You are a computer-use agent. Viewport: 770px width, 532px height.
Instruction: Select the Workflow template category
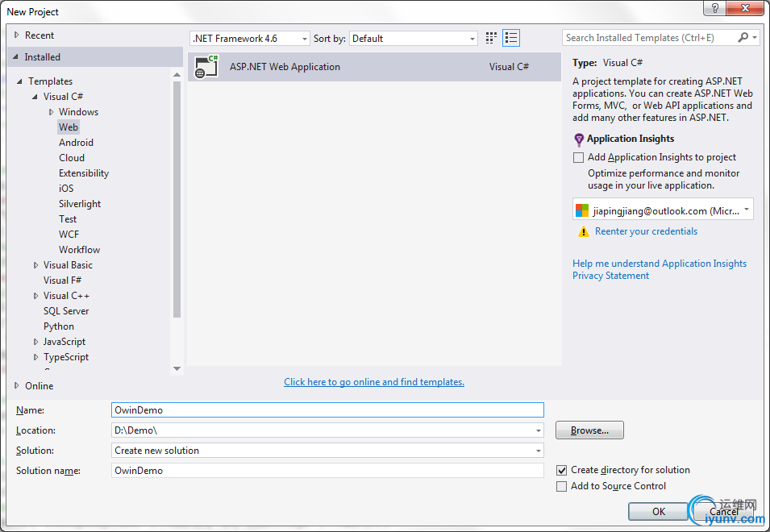coord(80,249)
